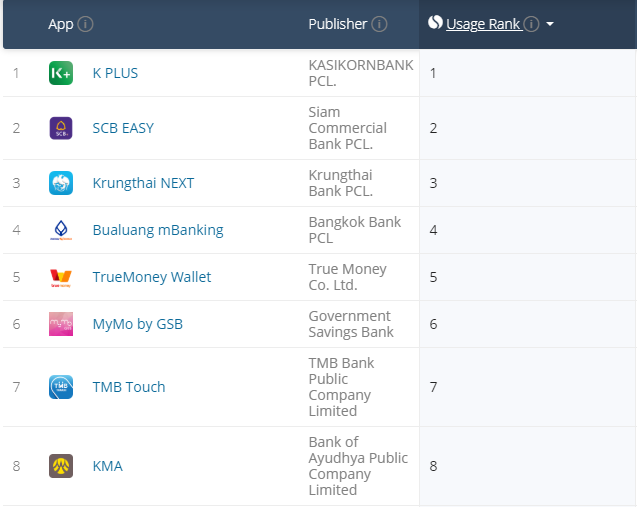This screenshot has height=507, width=637.
Task: Click the Publisher column header text
Action: click(338, 24)
